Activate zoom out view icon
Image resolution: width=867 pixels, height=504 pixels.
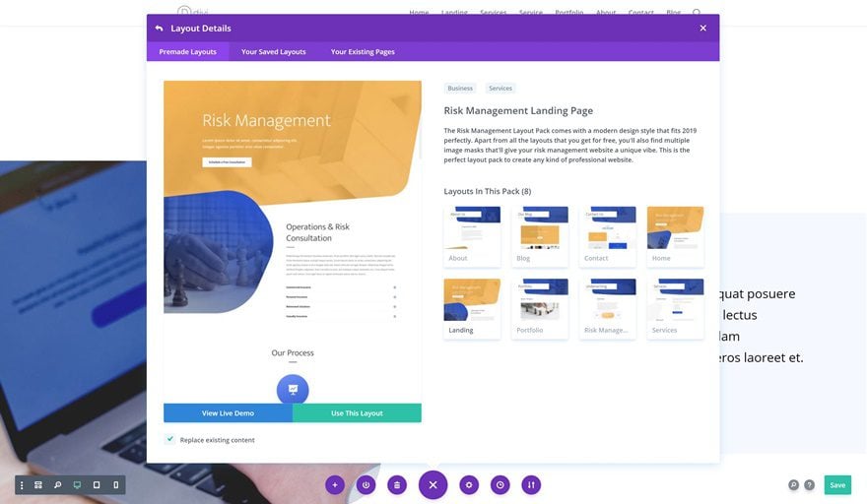tap(57, 485)
